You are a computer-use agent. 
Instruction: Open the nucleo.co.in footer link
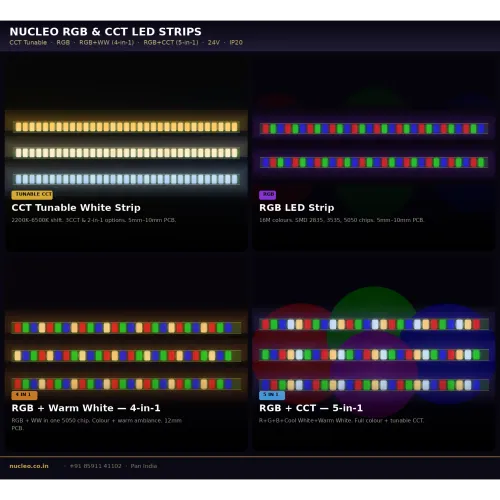(29, 466)
